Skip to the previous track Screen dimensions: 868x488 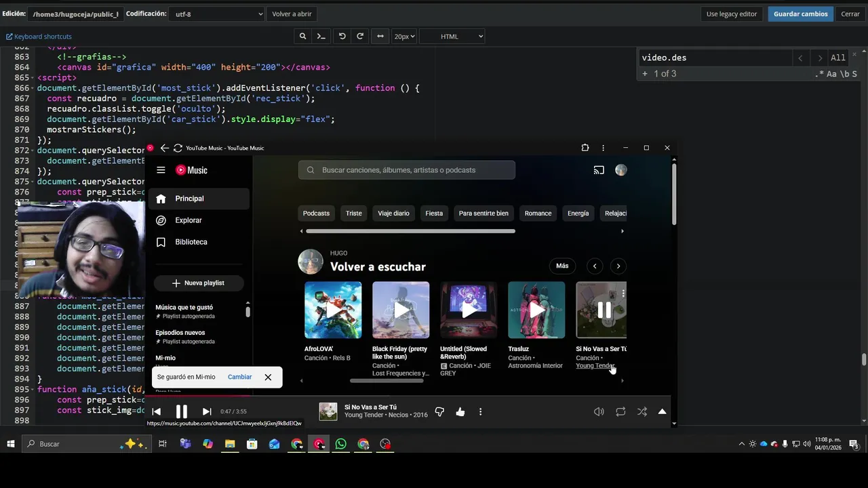[x=157, y=411]
